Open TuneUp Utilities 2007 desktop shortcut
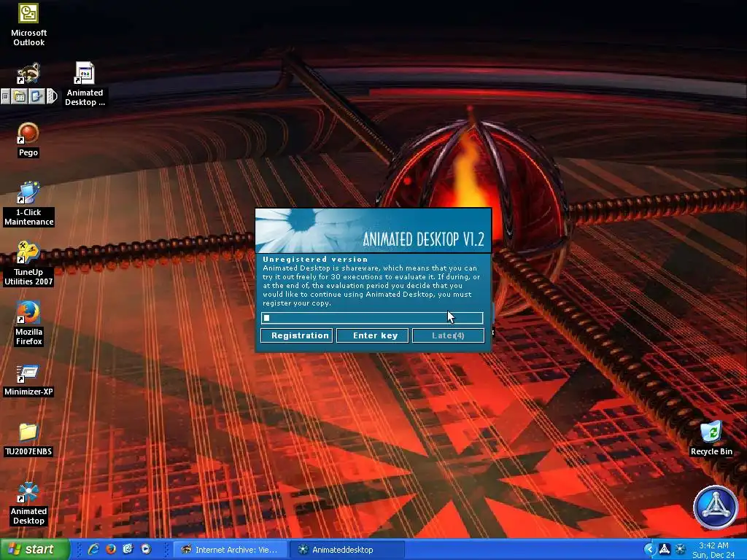Viewport: 747px width, 560px height. [x=28, y=263]
